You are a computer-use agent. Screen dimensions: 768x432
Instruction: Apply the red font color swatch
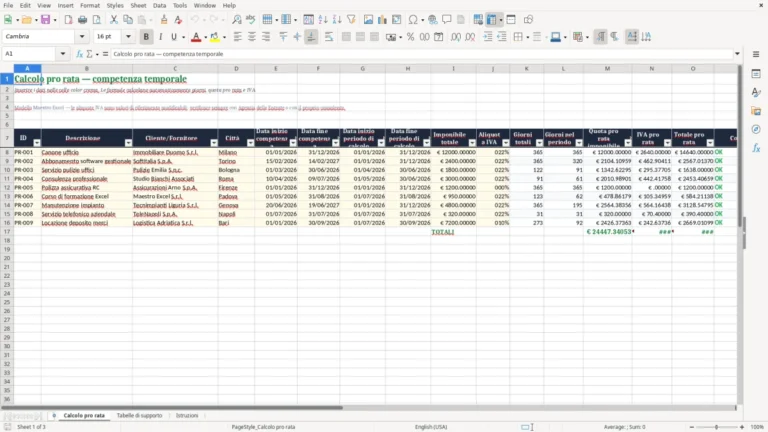click(x=196, y=37)
